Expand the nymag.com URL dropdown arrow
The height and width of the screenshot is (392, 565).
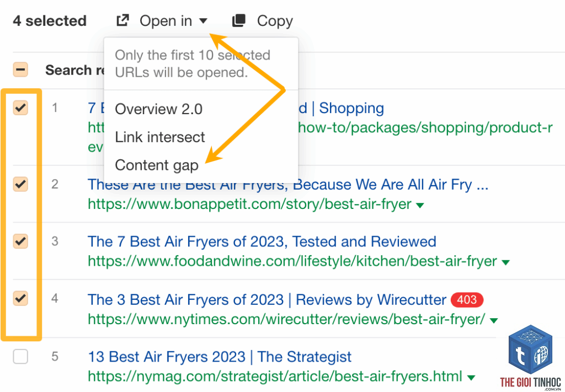[471, 378]
